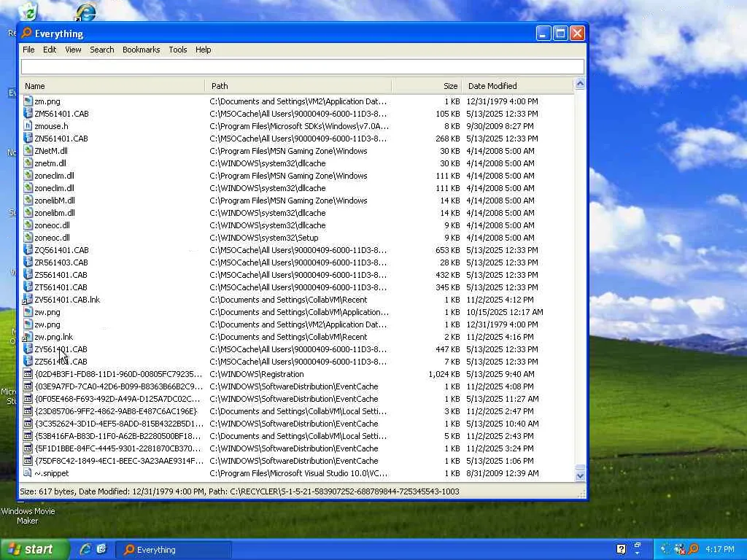Click the Recycle Bin desktop icon
The height and width of the screenshot is (560, 747).
point(28,12)
